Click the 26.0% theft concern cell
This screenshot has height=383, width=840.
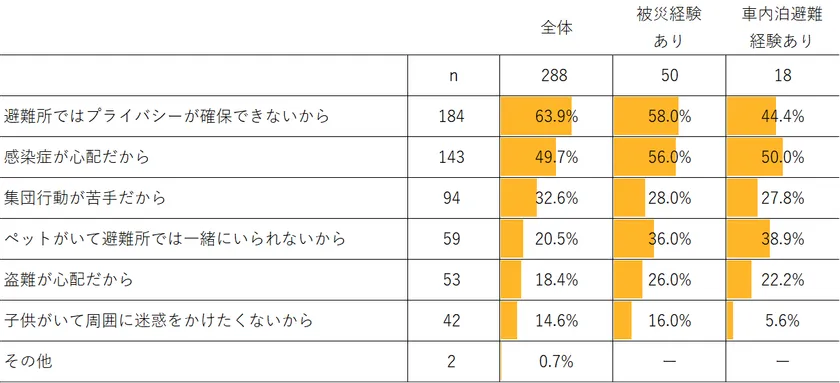[669, 279]
